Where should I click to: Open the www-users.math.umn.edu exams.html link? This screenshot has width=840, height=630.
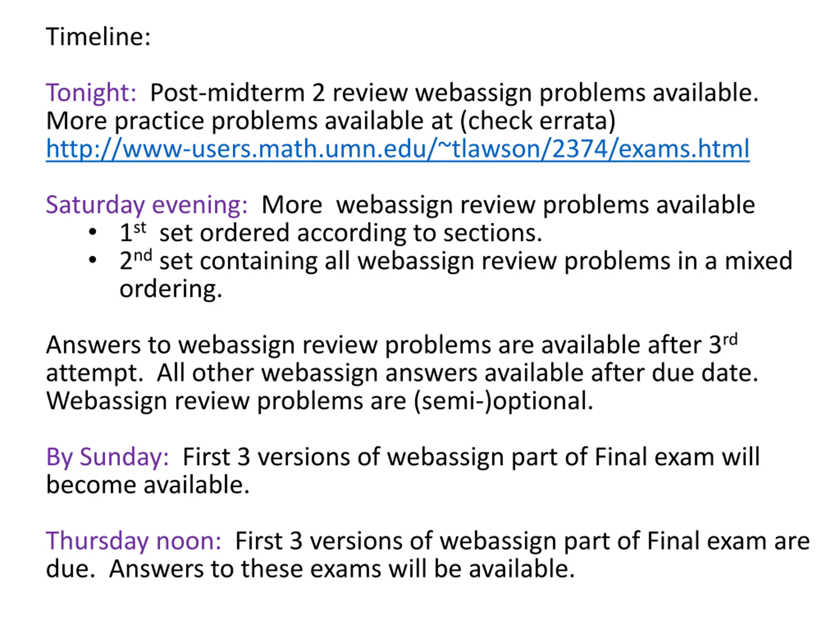(x=398, y=149)
